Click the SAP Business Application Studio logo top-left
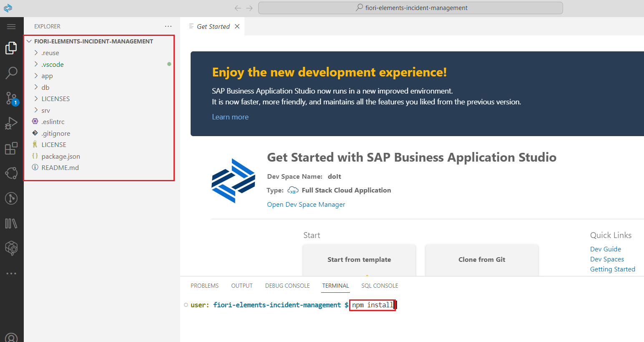Screen dimensions: 644x342 pos(8,8)
